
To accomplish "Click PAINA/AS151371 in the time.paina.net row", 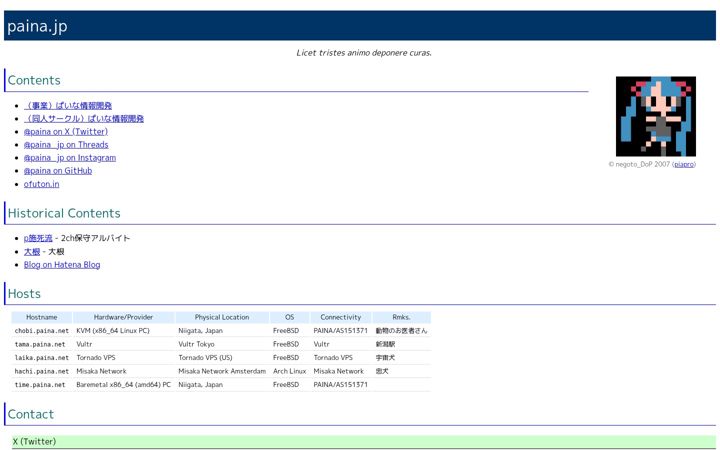I will 341,385.
